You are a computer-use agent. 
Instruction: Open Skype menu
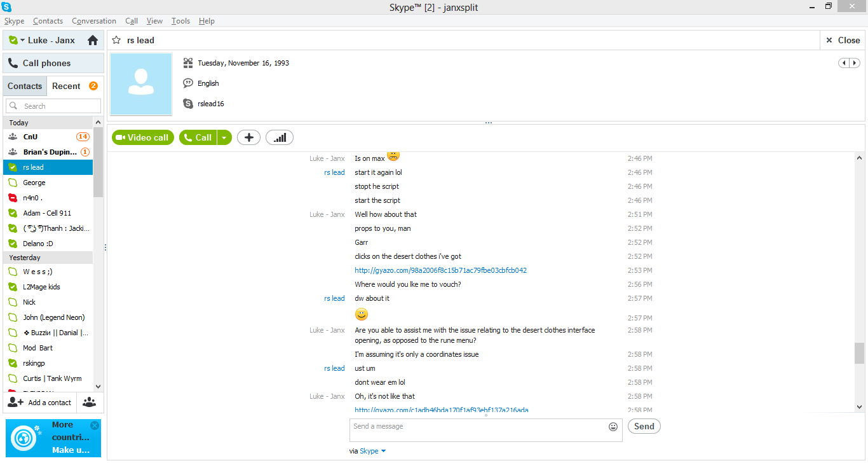click(14, 21)
